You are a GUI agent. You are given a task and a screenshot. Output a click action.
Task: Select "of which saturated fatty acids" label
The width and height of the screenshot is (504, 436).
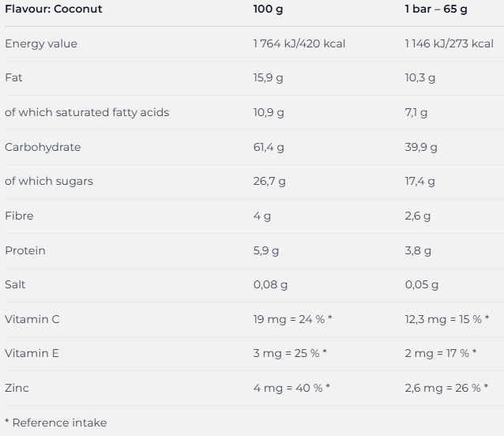pyautogui.click(x=87, y=112)
